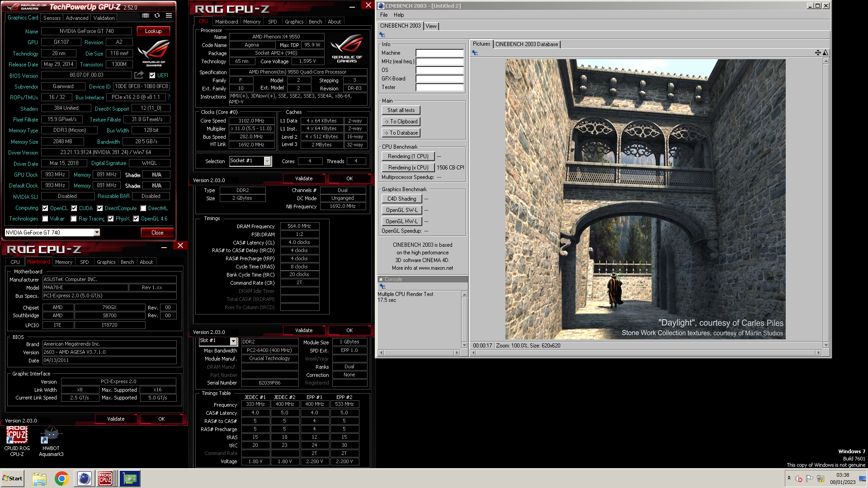This screenshot has height=488, width=868.
Task: Open the Slot #1 dropdown in SPD panel
Action: [x=234, y=341]
